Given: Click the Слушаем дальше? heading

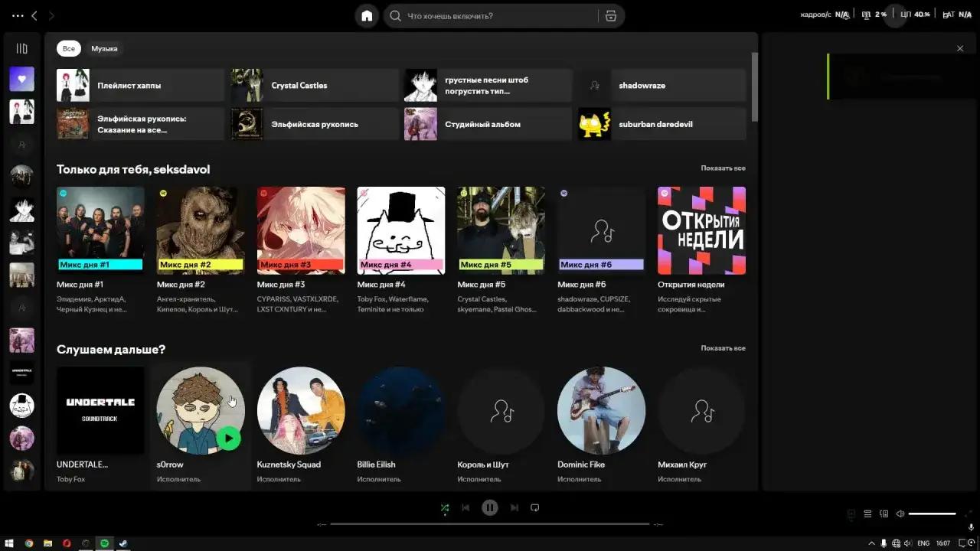Looking at the screenshot, I should (111, 349).
